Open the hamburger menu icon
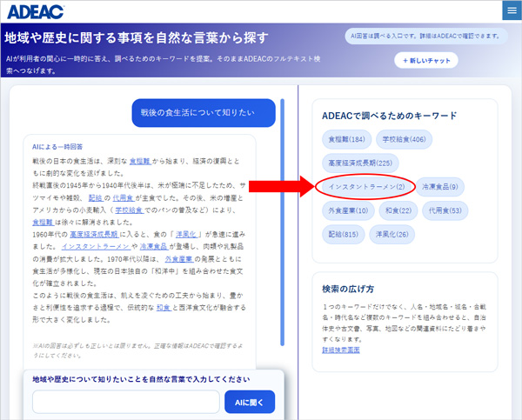This screenshot has width=522, height=420. point(512,10)
